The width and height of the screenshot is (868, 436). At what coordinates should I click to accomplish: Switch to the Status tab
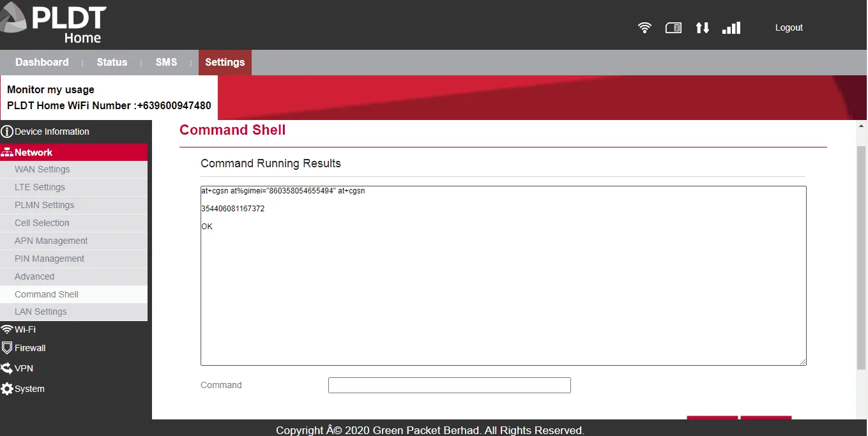(x=112, y=62)
